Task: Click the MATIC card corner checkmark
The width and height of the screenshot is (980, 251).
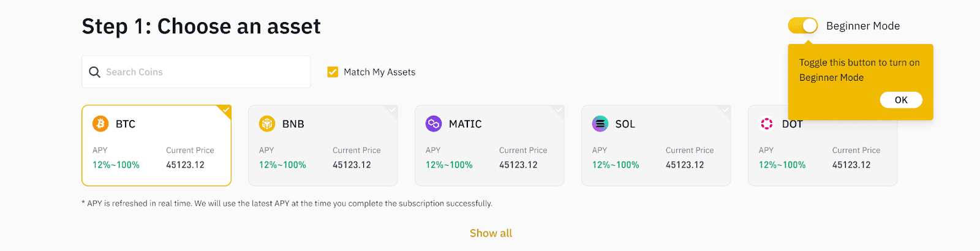Action: (559, 111)
